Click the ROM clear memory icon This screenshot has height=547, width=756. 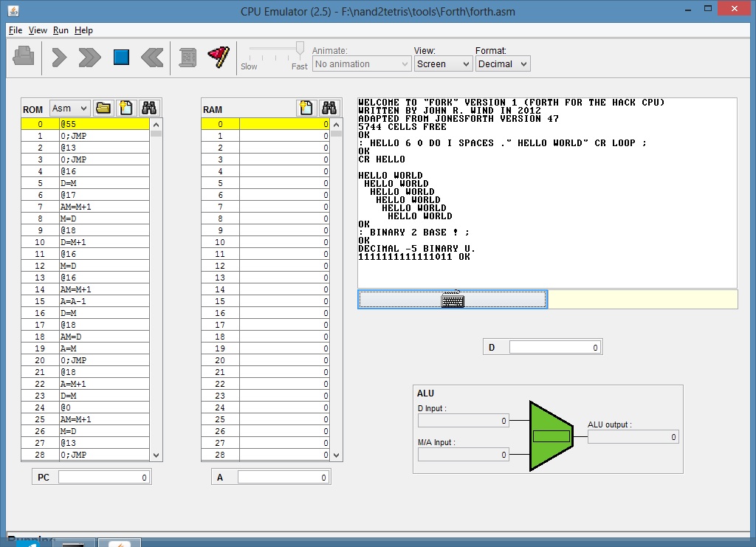[x=126, y=109]
